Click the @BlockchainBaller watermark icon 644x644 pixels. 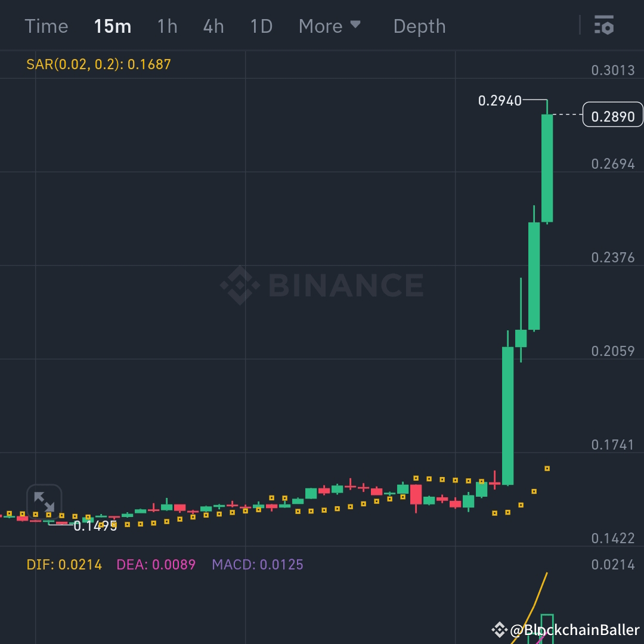click(x=500, y=628)
